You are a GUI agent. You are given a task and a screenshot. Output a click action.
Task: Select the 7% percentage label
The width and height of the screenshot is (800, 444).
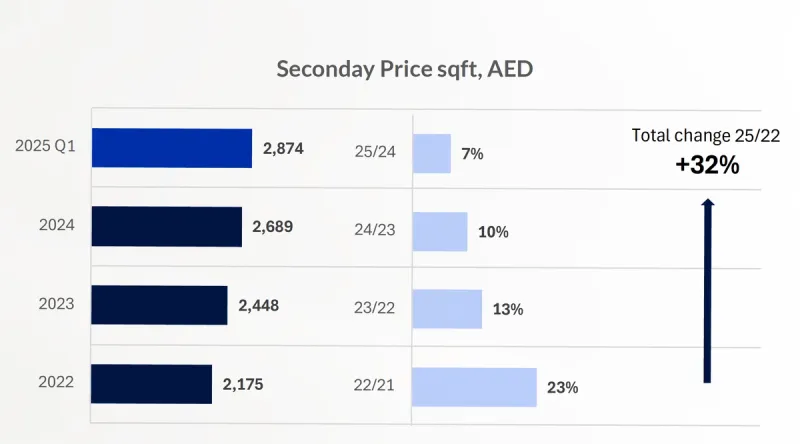pyautogui.click(x=473, y=153)
